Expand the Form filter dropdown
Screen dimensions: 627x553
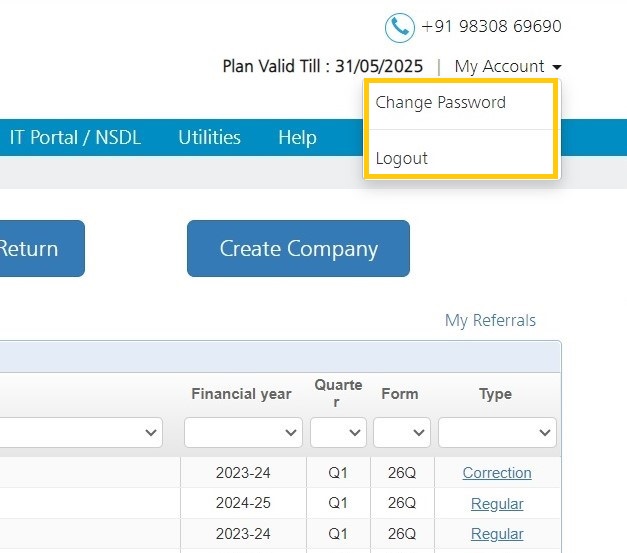coord(402,432)
